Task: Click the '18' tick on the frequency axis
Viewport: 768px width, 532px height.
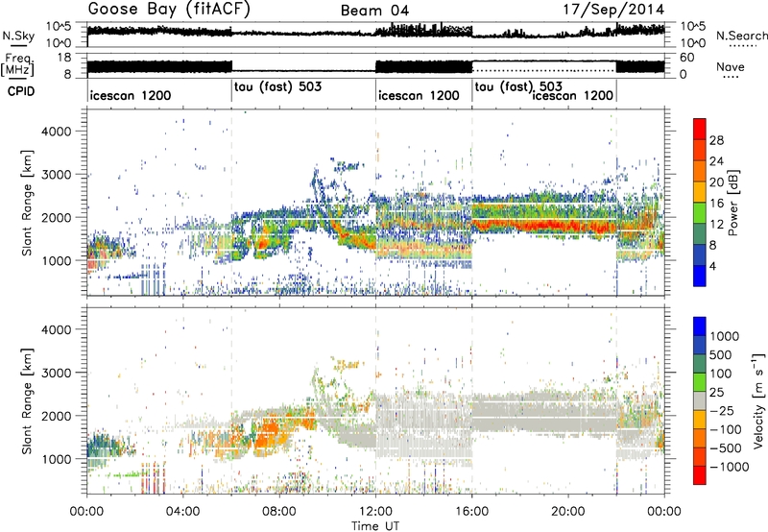Action: 64,58
